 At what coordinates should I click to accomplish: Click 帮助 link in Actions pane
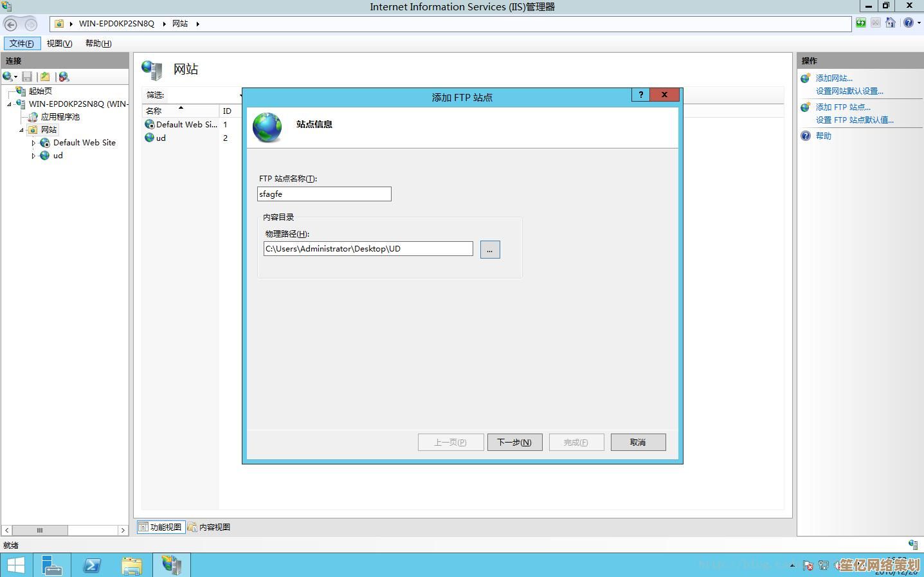click(x=823, y=136)
